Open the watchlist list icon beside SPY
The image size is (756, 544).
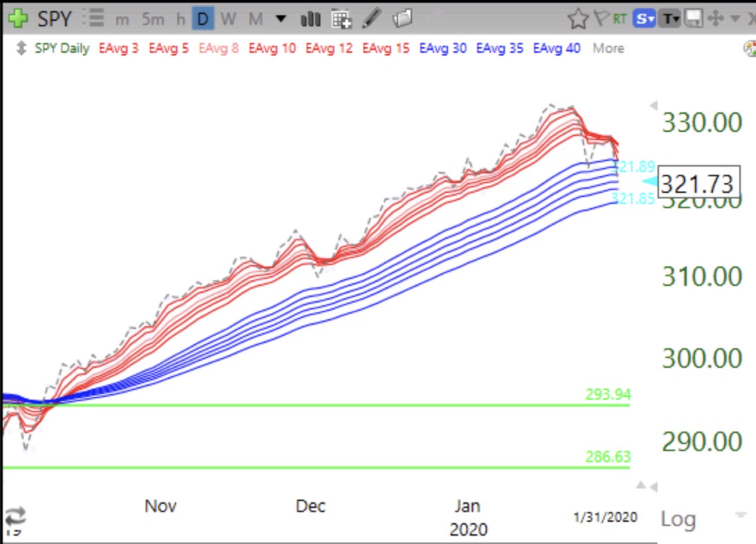94,18
